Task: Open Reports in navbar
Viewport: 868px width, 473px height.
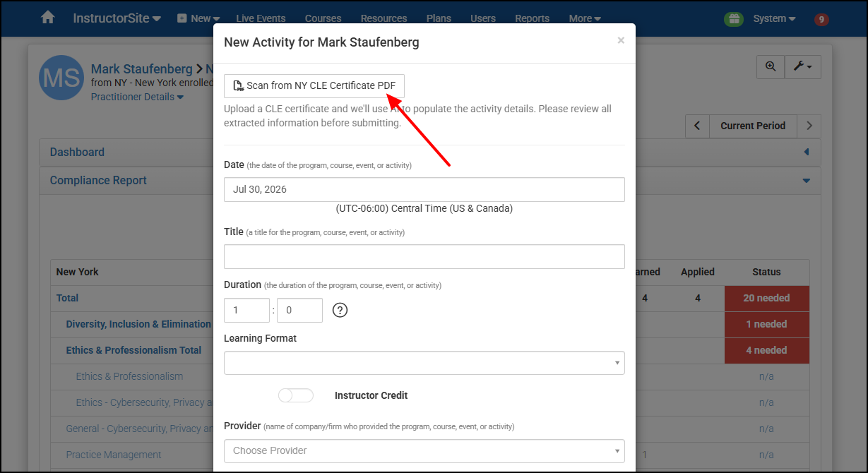Action: click(532, 18)
